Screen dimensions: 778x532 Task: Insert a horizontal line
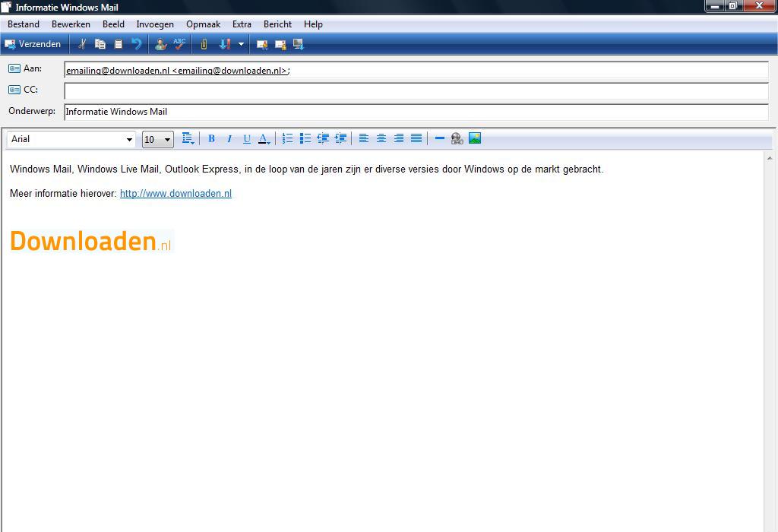(440, 138)
